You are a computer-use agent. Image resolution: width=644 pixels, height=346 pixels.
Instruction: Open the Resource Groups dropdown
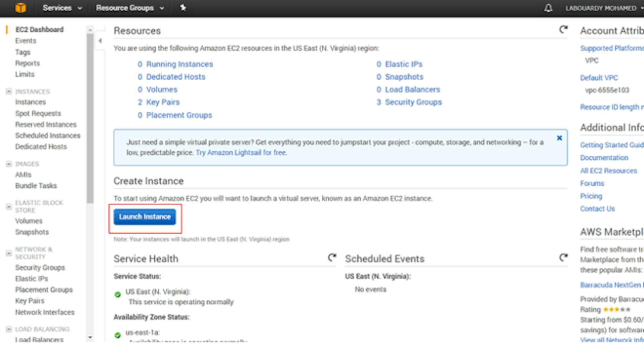(130, 8)
